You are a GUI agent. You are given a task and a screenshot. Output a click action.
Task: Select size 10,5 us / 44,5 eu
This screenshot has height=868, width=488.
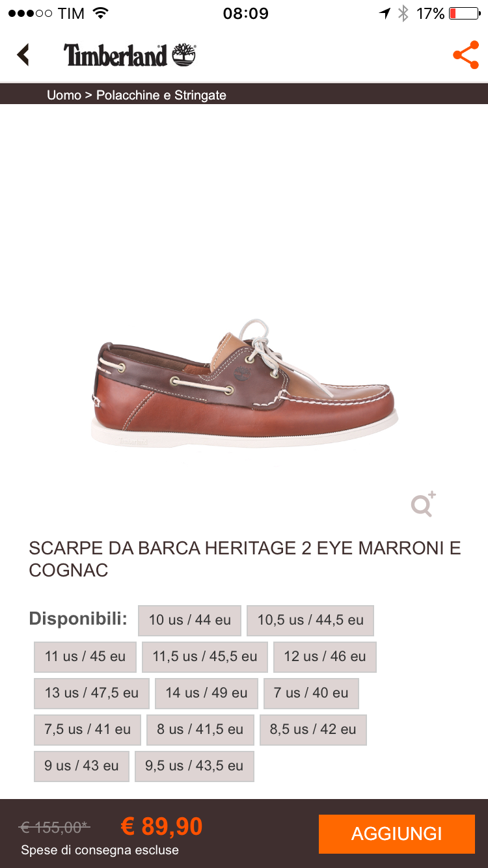[310, 620]
